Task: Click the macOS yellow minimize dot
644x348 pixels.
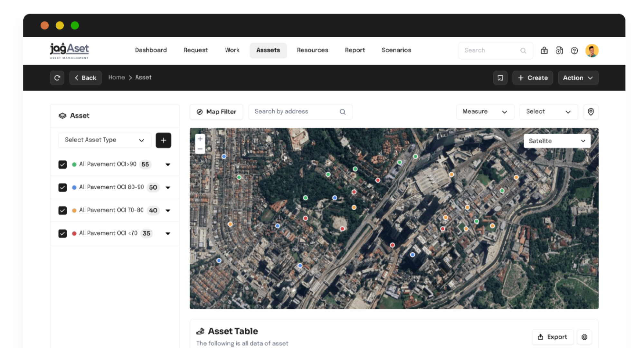Action: click(60, 25)
